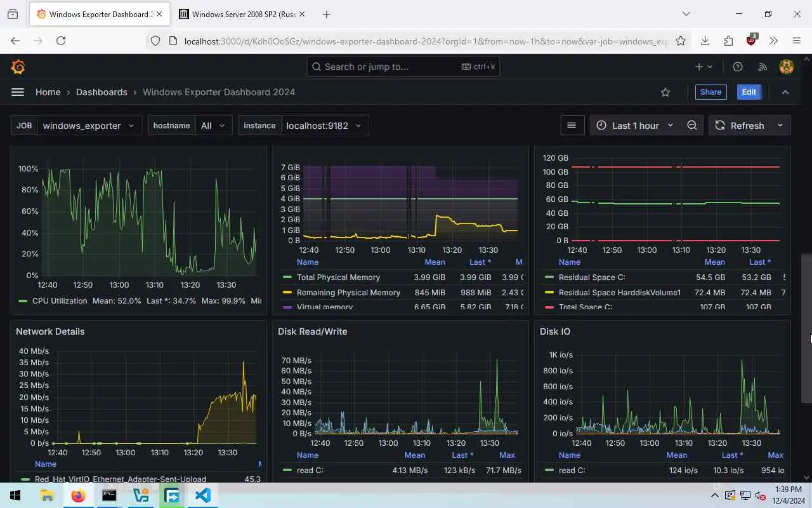Click the Firefox taskbar icon
The image size is (812, 508).
tap(78, 495)
